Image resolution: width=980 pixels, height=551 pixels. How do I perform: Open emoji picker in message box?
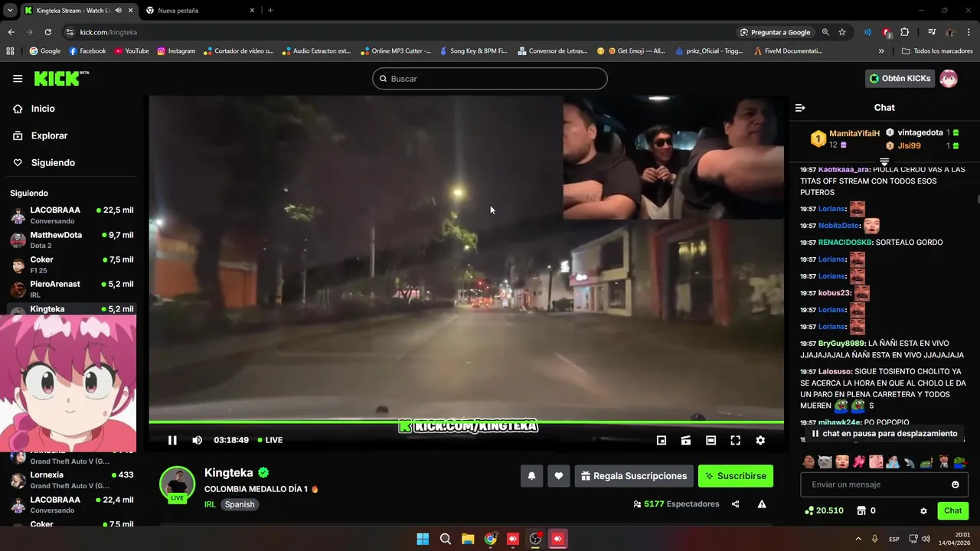pos(955,484)
